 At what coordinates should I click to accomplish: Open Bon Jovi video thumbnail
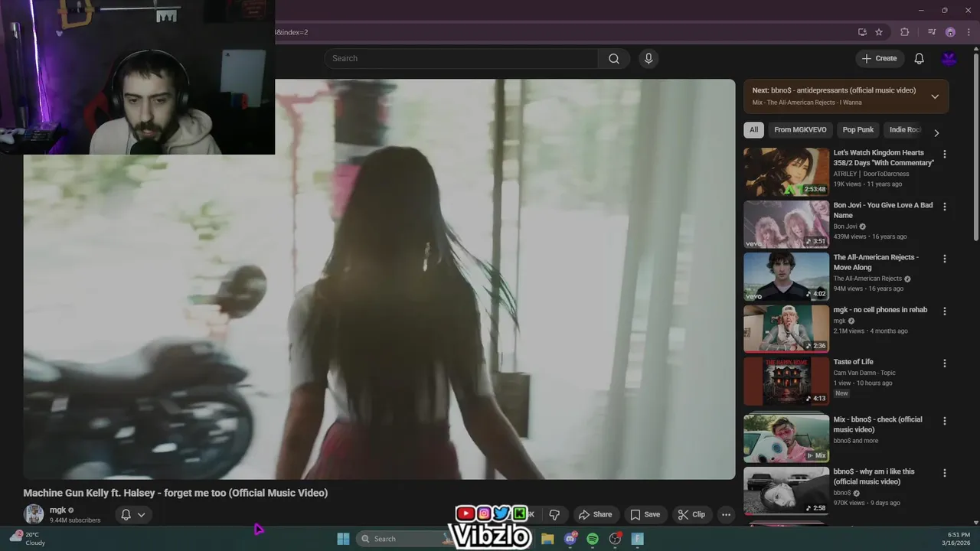(786, 225)
